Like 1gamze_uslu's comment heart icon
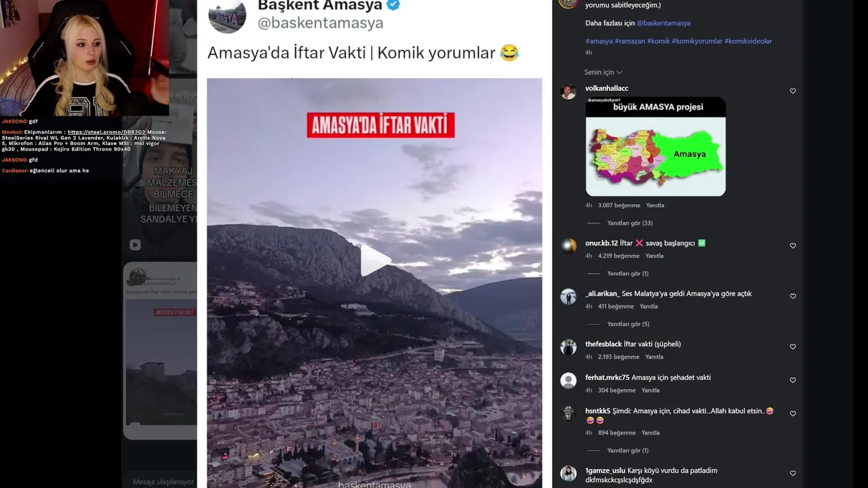This screenshot has height=488, width=868. (793, 473)
